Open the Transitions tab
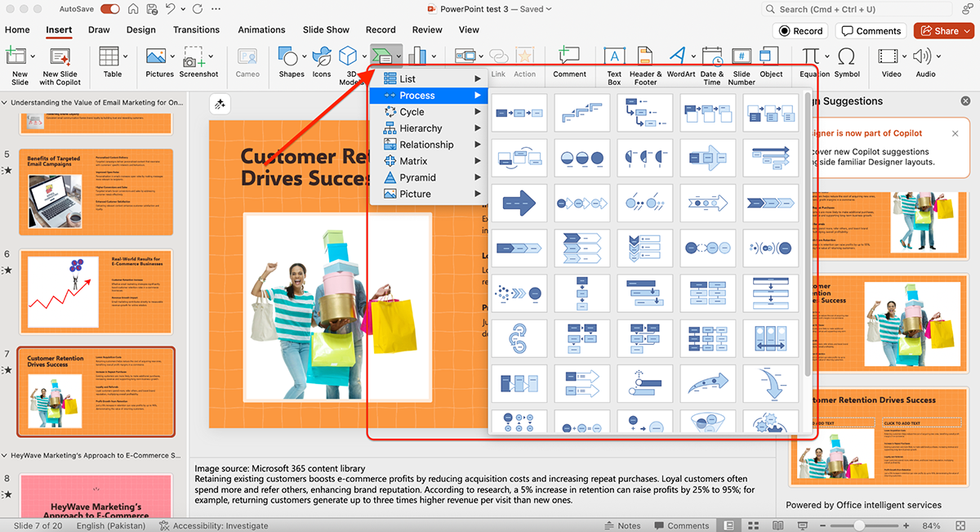Viewport: 980px width, 532px height. tap(196, 30)
